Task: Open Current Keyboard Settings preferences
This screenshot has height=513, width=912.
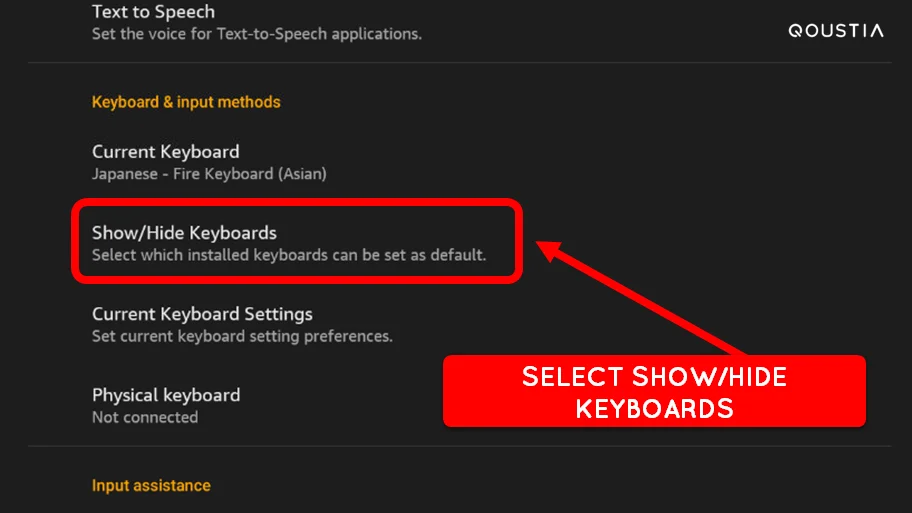Action: point(459,324)
